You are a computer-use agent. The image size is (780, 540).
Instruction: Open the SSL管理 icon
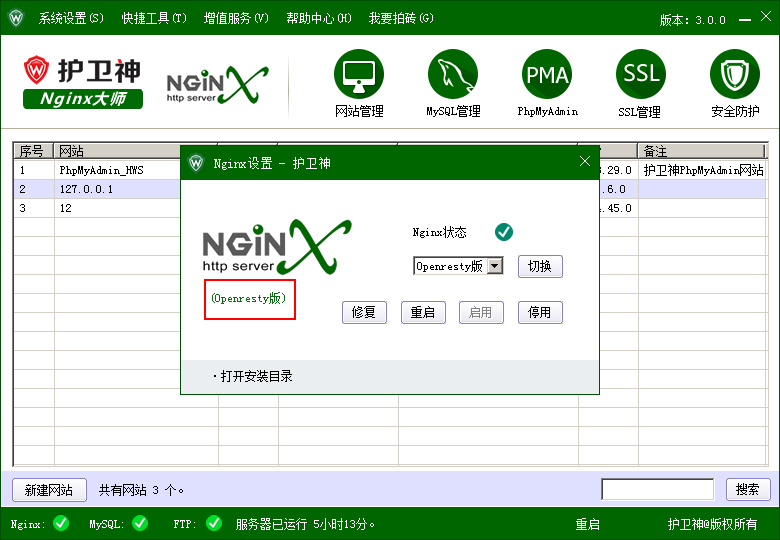click(641, 75)
